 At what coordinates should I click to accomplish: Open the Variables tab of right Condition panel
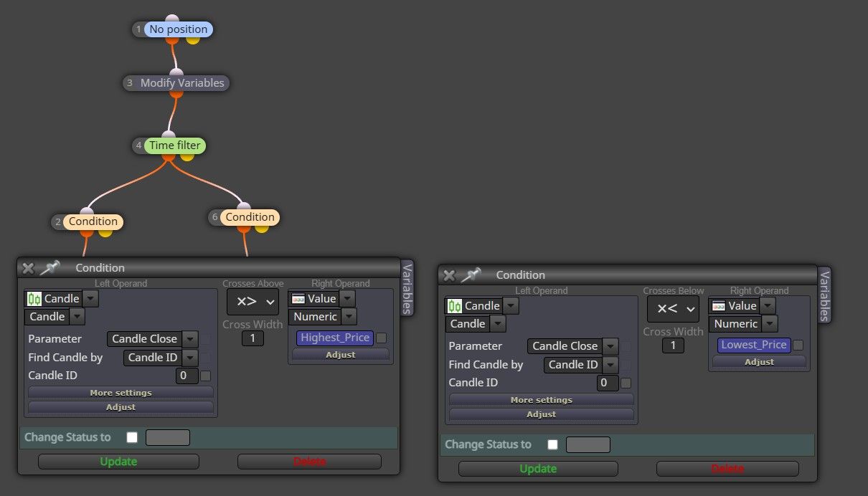click(824, 295)
